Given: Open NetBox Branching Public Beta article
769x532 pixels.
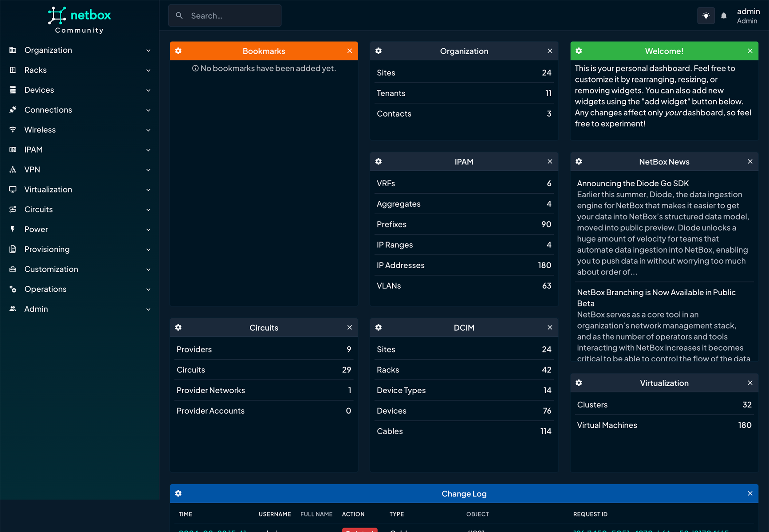Looking at the screenshot, I should coord(656,298).
